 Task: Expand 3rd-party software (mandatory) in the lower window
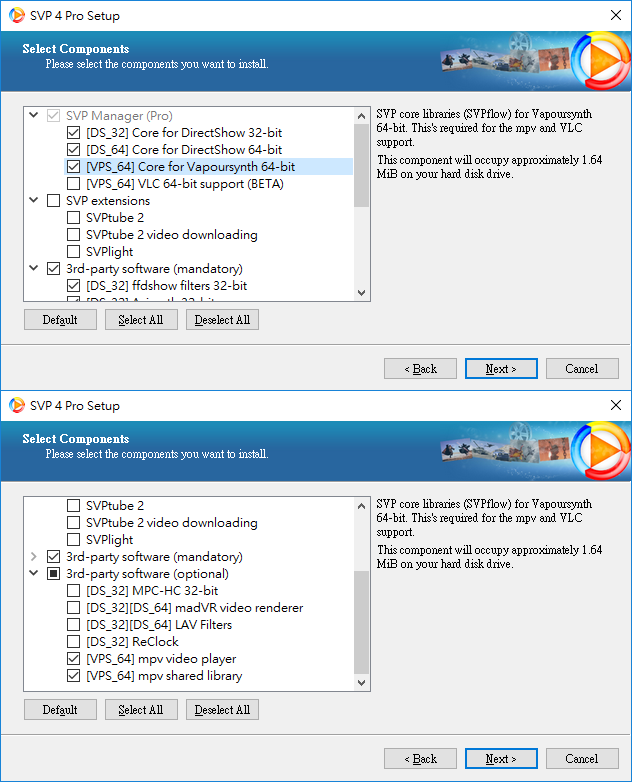tap(33, 556)
